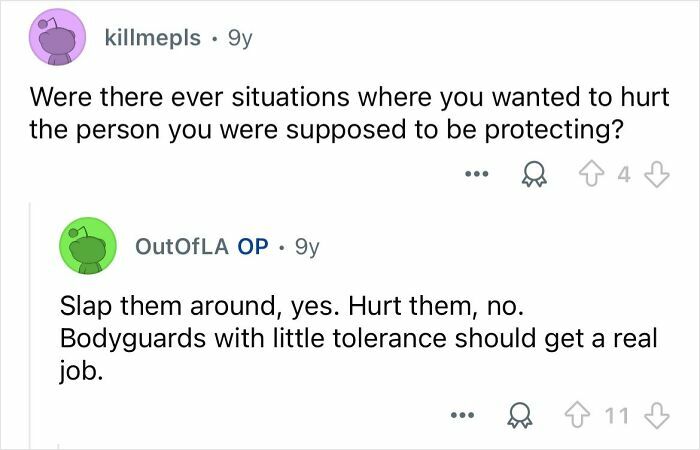Click the 9y timestamp on killmepls comment
Image resolution: width=700 pixels, height=450 pixels.
(240, 38)
